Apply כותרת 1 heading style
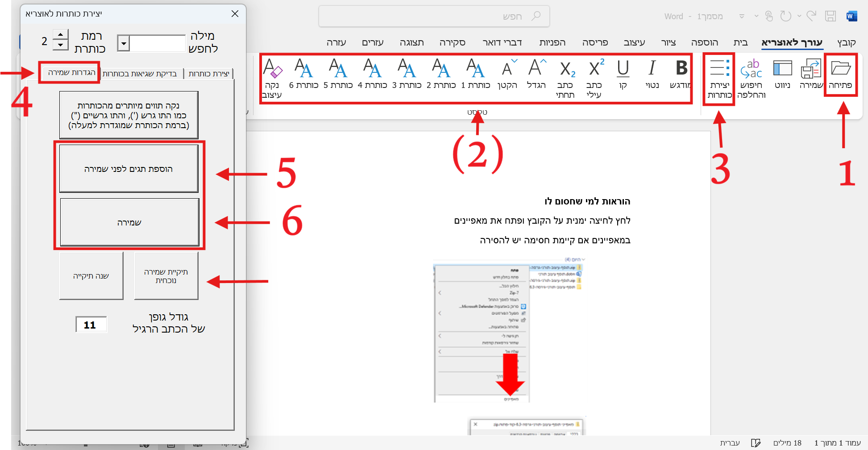This screenshot has height=450, width=868. (x=475, y=68)
